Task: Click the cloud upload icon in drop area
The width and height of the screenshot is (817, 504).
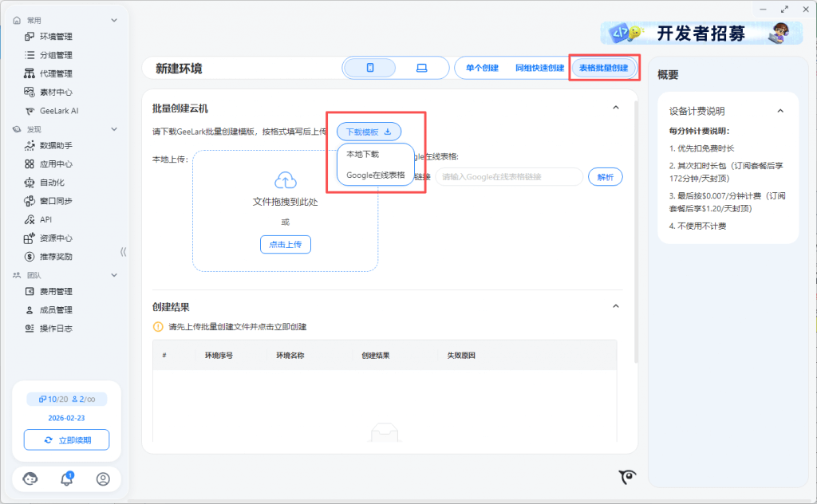Action: pyautogui.click(x=285, y=180)
